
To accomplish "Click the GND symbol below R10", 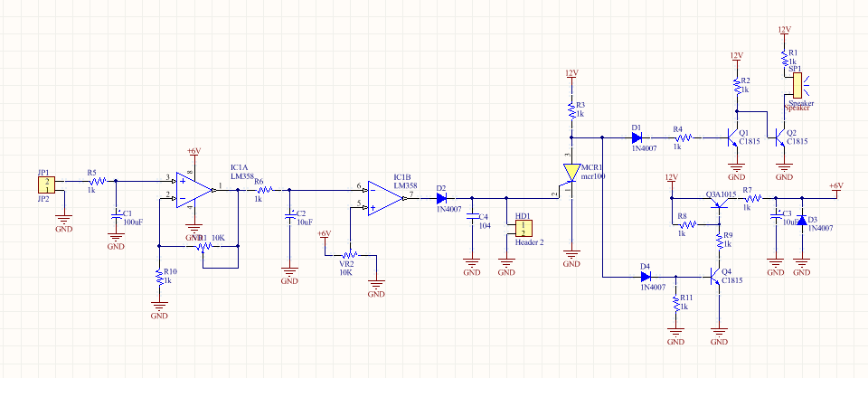I will click(159, 307).
